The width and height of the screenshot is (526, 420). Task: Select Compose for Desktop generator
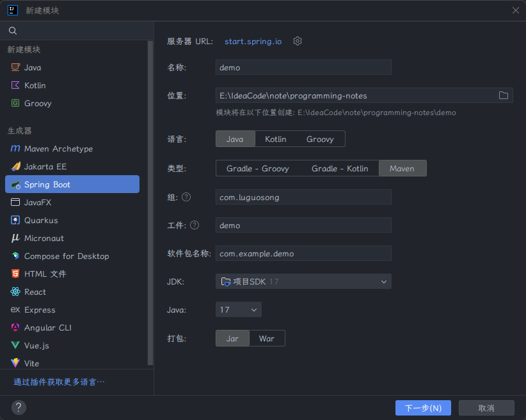tap(72, 256)
